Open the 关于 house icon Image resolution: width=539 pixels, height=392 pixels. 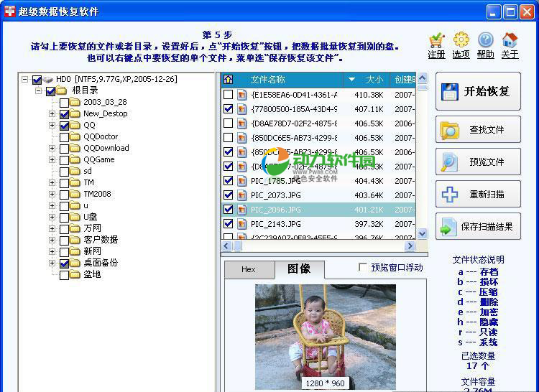[x=510, y=41]
